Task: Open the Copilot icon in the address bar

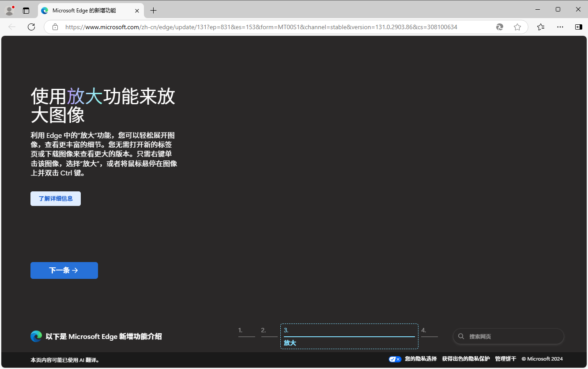Action: [x=499, y=27]
